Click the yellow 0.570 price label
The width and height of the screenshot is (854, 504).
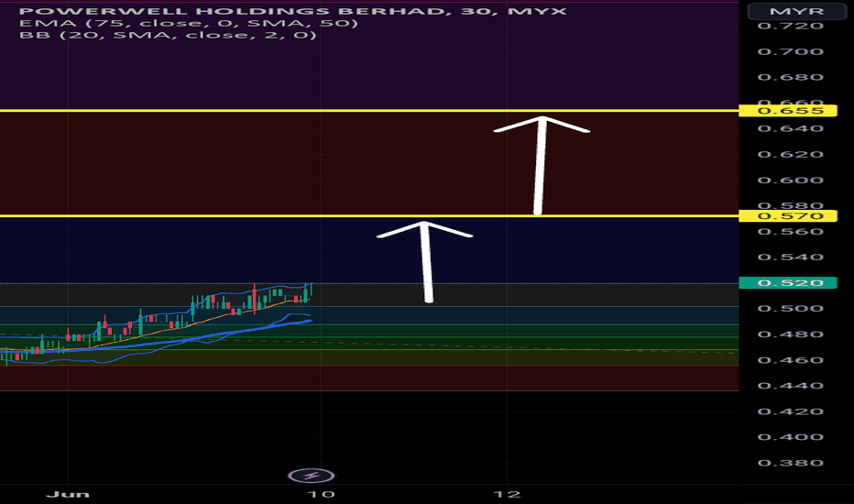coord(788,216)
